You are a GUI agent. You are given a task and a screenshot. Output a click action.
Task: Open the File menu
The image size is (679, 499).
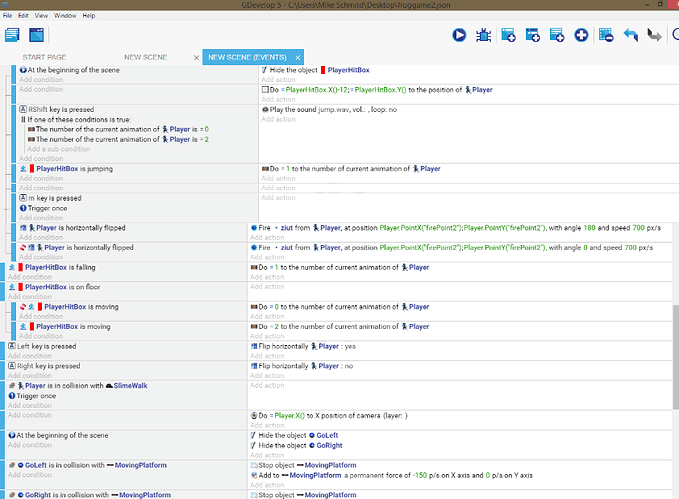tap(7, 16)
